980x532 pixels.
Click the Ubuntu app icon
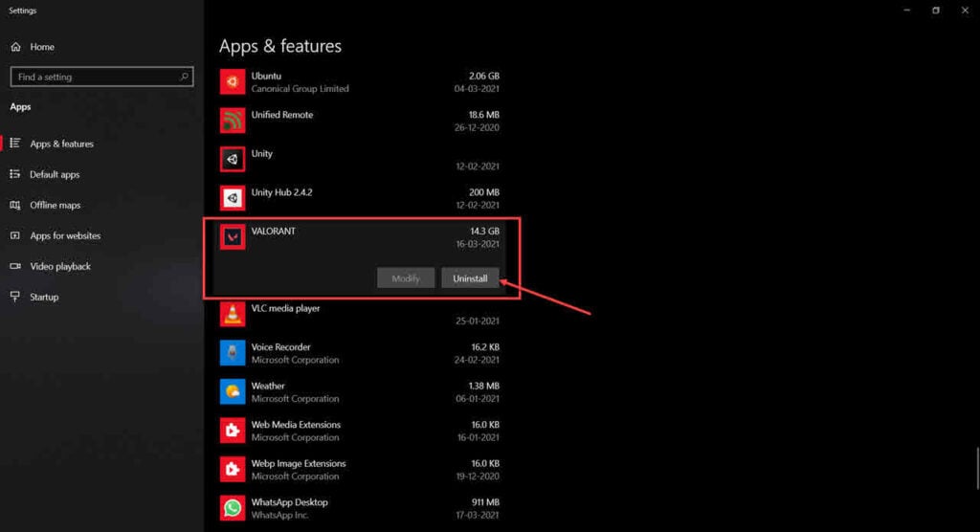232,82
